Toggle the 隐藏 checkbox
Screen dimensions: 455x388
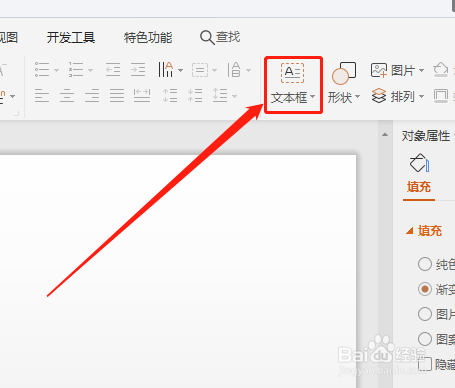click(425, 364)
